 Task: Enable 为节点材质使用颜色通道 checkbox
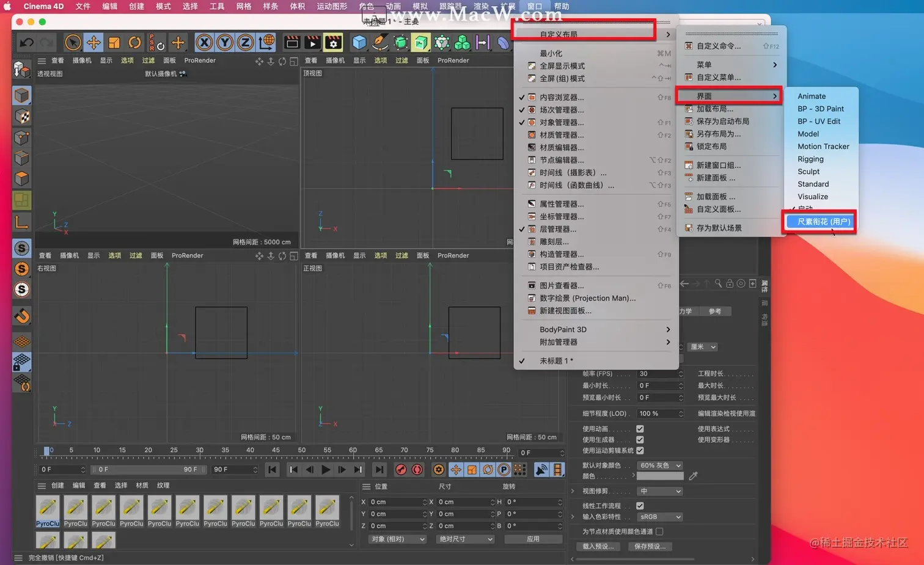(x=659, y=531)
